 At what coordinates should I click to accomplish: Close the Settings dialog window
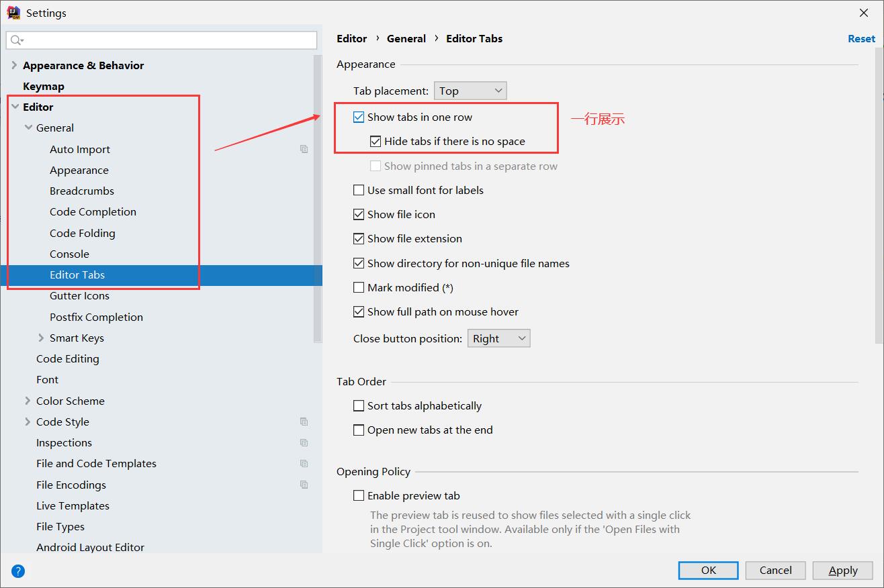click(x=865, y=13)
